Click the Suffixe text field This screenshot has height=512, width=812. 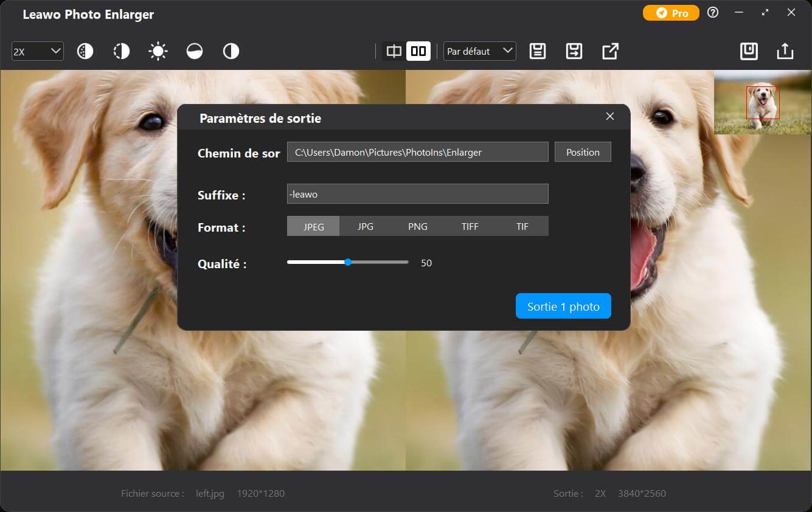(417, 194)
